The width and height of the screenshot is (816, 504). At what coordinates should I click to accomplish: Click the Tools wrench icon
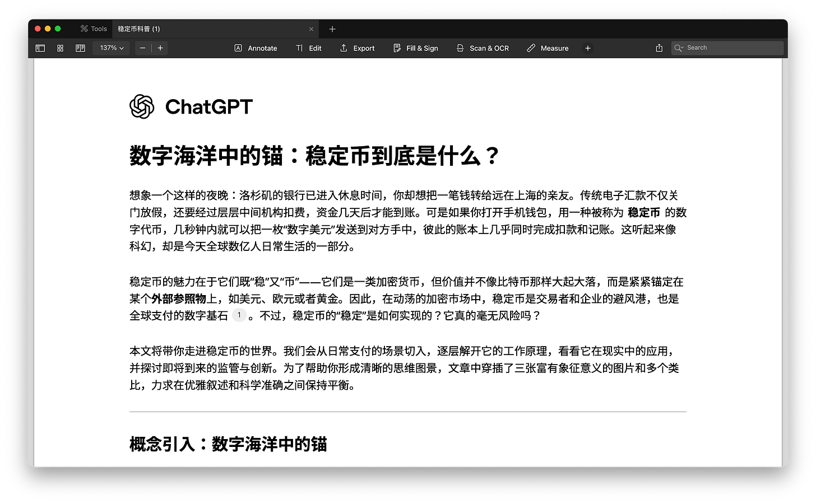tap(84, 29)
